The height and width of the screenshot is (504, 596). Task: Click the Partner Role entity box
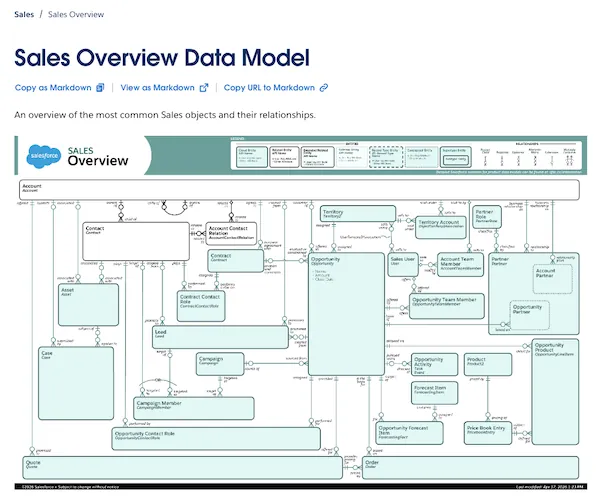(x=487, y=217)
